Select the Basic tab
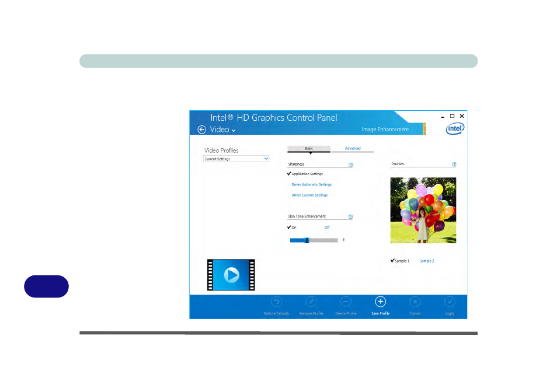557x392 pixels. coord(309,149)
